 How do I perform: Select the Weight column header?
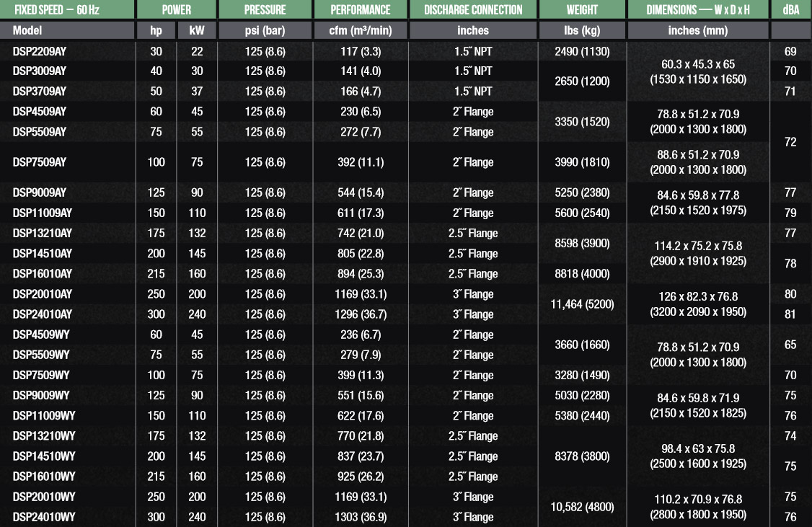(582, 10)
